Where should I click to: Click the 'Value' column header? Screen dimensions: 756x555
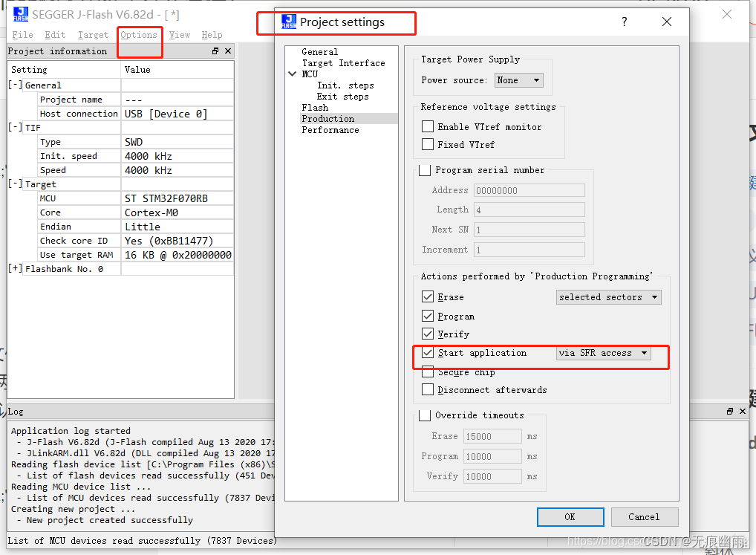137,69
